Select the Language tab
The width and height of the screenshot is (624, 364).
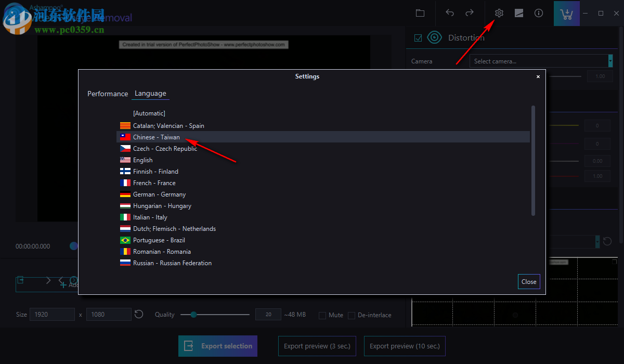(150, 94)
